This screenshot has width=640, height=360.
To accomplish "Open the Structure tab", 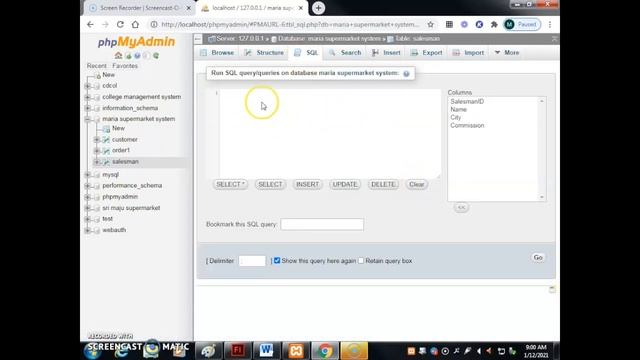I will pyautogui.click(x=264, y=53).
